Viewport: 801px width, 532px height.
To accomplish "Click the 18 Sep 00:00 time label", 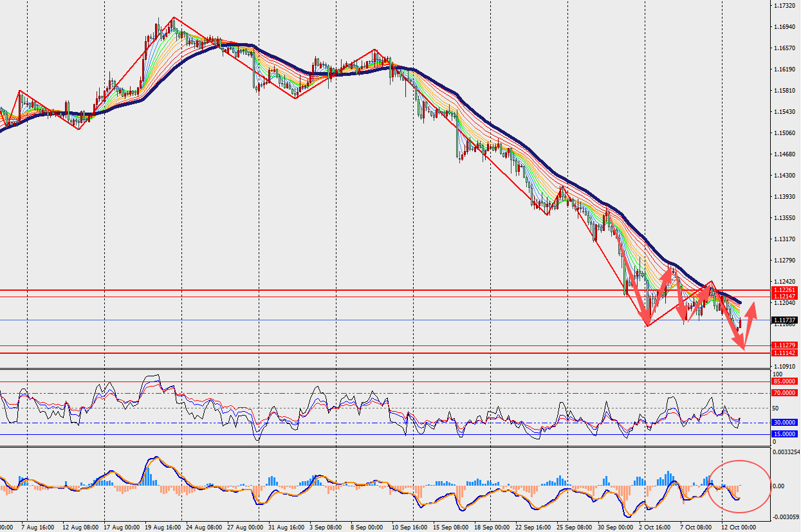I will (493, 526).
